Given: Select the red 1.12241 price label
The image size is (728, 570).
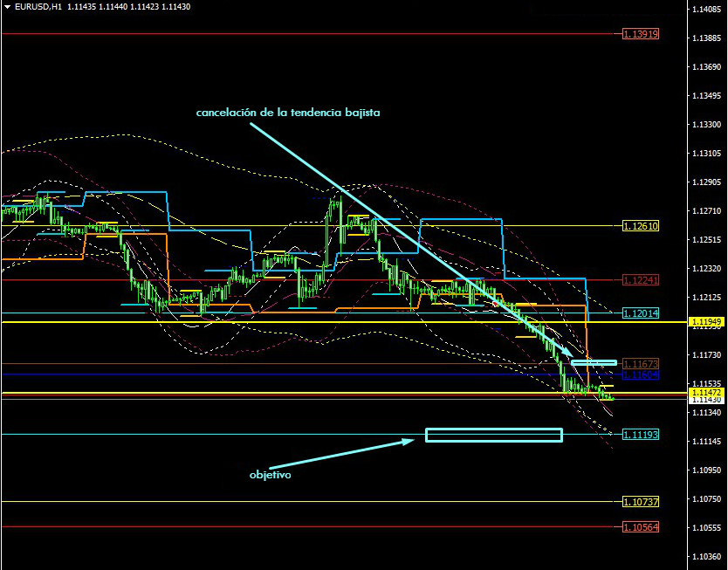Looking at the screenshot, I should [640, 280].
